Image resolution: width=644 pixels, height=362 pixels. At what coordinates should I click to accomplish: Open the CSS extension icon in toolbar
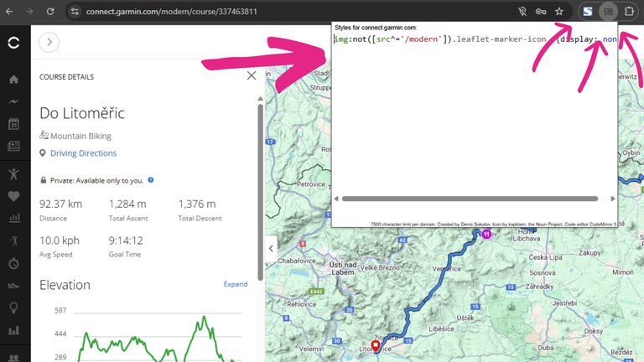[x=608, y=12]
